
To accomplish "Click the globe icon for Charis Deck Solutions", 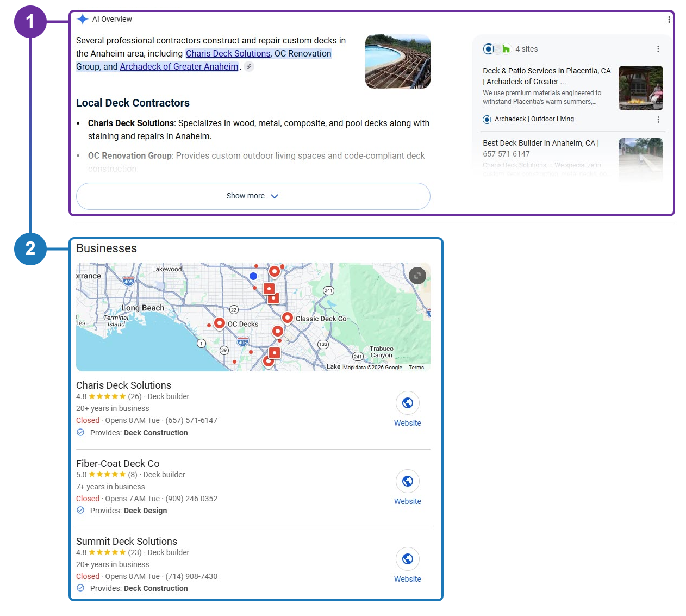I will point(408,403).
